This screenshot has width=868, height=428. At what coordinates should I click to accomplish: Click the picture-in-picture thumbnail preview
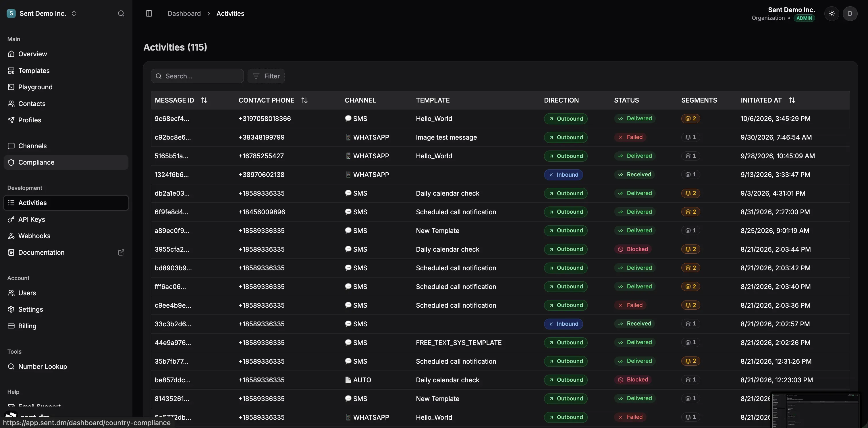(815, 410)
